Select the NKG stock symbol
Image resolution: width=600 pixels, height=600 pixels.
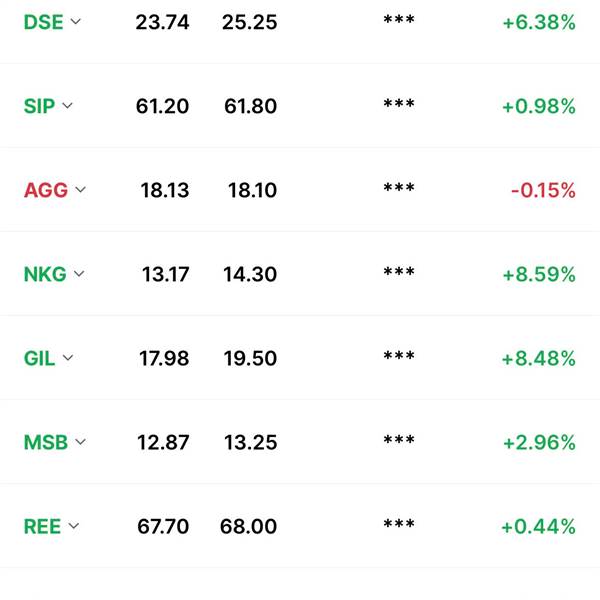(45, 274)
